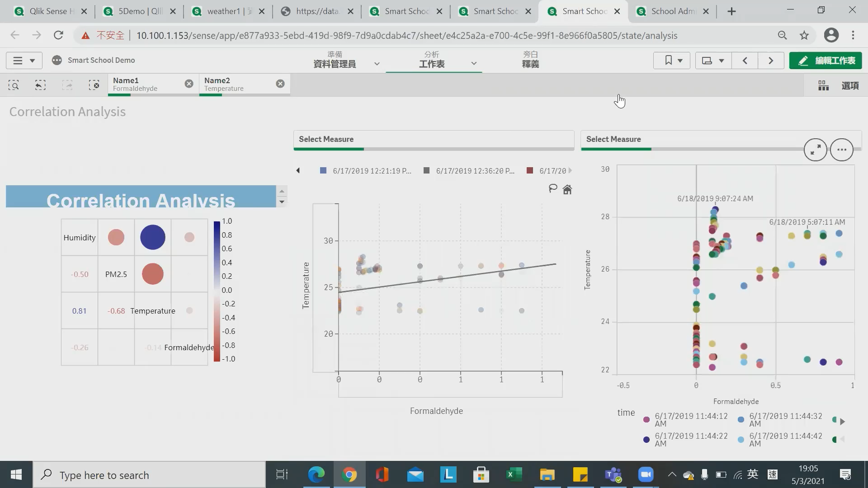868x488 pixels.
Task: Expand the 資料管理員 tab dropdown arrow
Action: 377,64
